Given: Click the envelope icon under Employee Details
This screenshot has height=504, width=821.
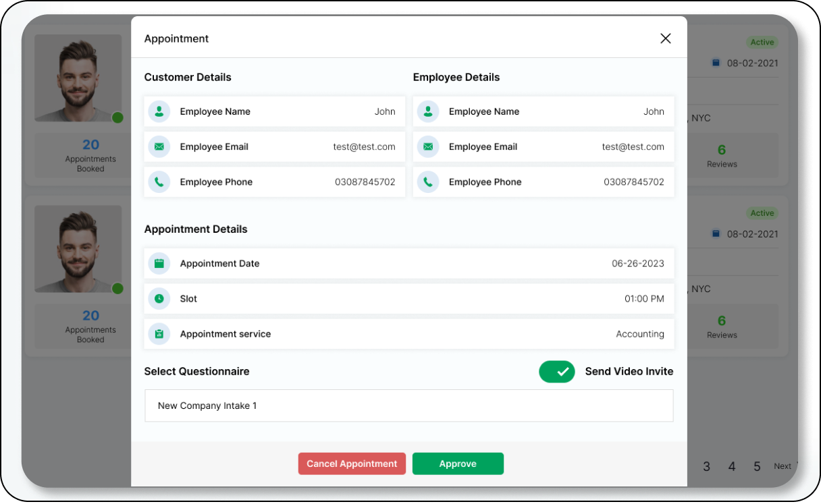Looking at the screenshot, I should click(428, 147).
